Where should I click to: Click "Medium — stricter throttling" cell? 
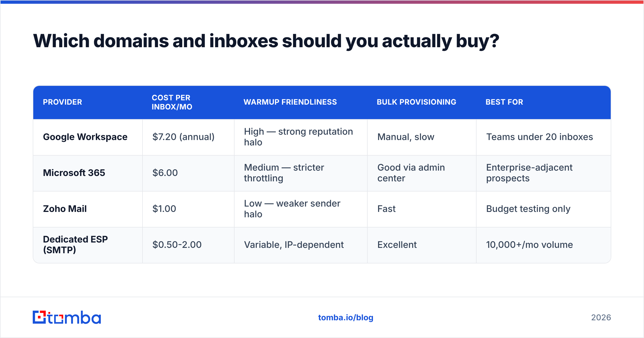(301, 173)
